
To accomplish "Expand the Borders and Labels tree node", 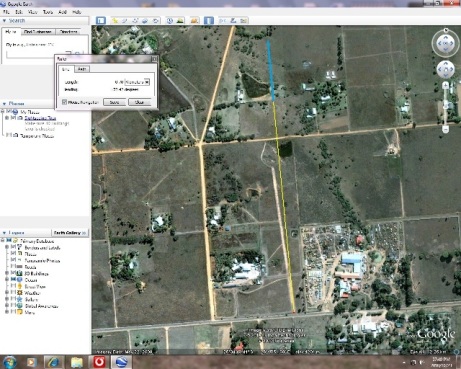I will pos(7,247).
